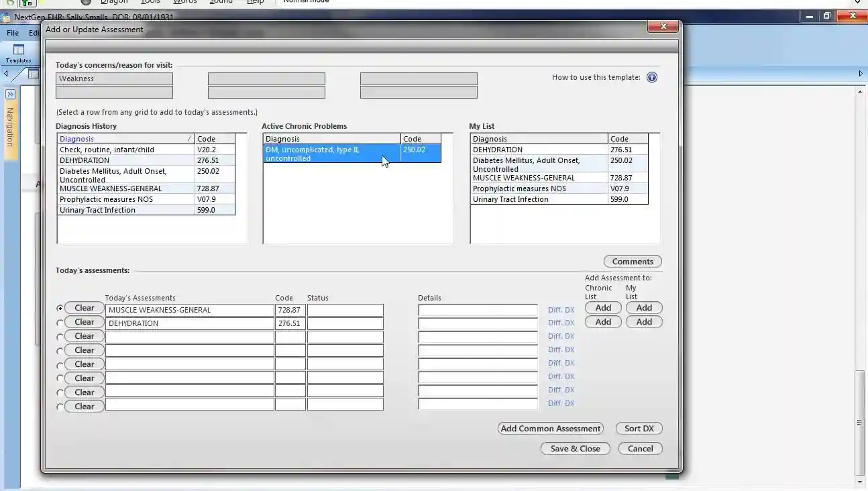Select the radio button on the third empty assessment row
Viewport: 868px width, 491px height.
[x=60, y=336]
